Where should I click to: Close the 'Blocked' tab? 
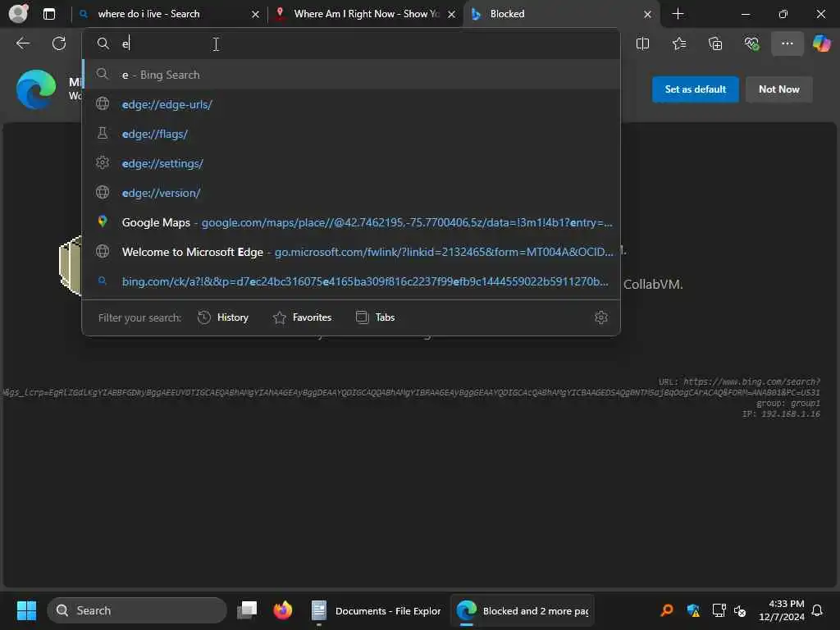[648, 15]
